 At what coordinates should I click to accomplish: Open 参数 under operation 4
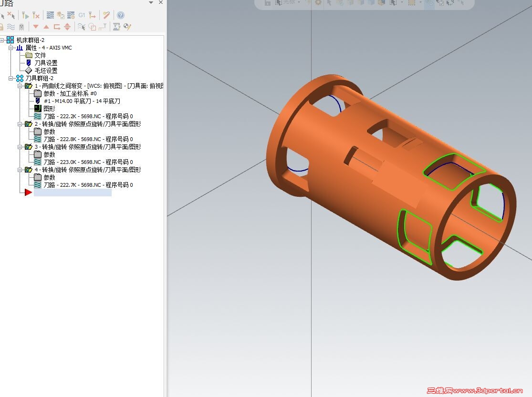click(49, 177)
